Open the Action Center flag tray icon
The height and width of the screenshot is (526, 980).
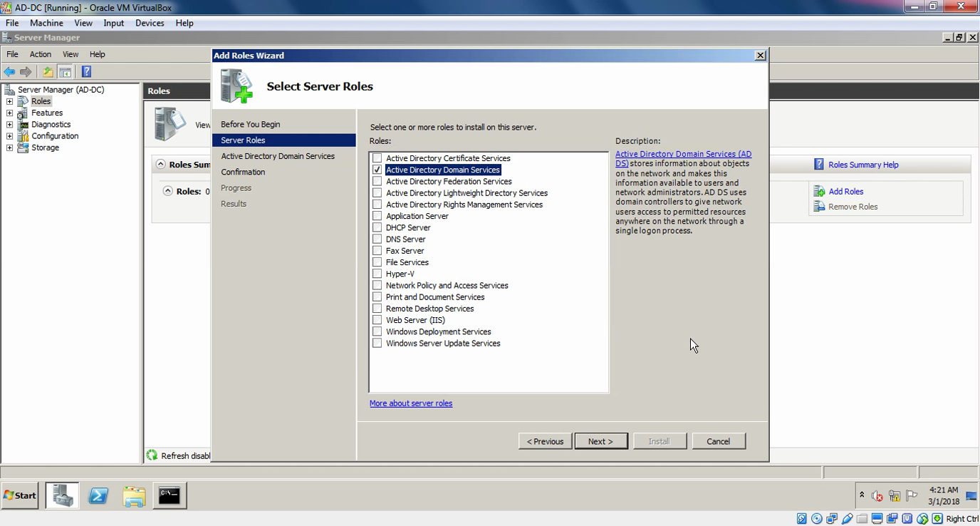coord(912,496)
